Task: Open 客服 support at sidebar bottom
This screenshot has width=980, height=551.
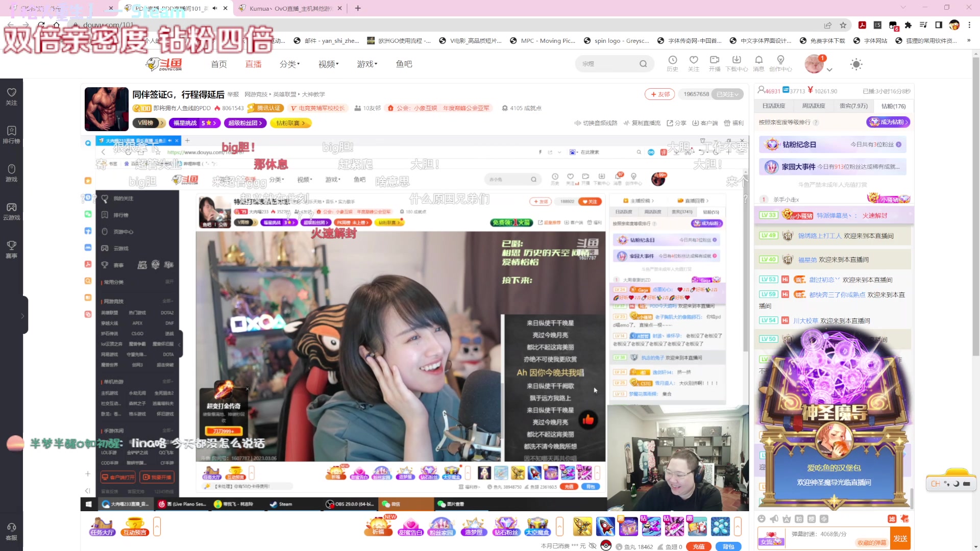Action: click(11, 531)
